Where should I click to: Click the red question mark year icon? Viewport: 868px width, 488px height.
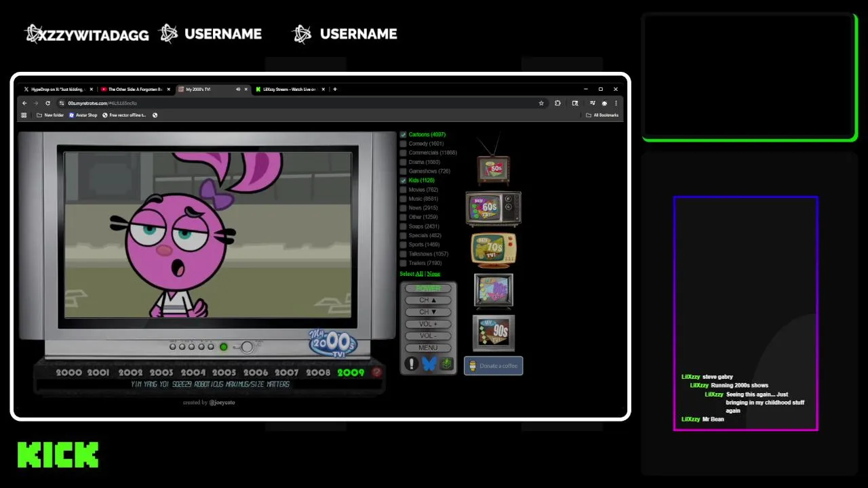(x=377, y=372)
